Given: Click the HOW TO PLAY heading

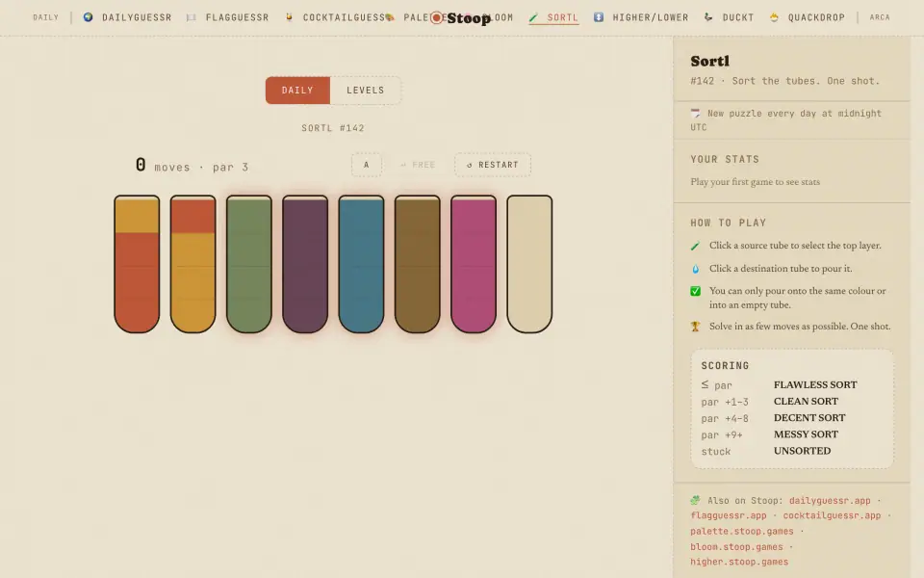Looking at the screenshot, I should [729, 223].
